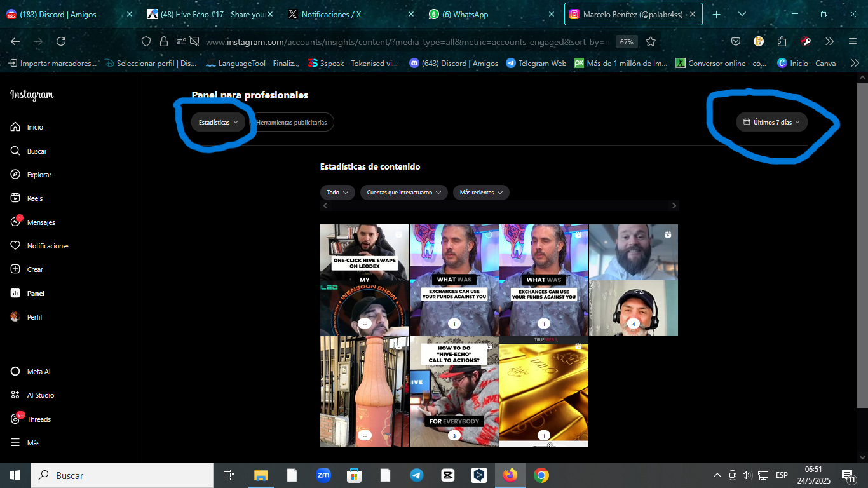The width and height of the screenshot is (868, 488).
Task: Switch to Discord | Amigos tab
Action: pyautogui.click(x=69, y=14)
